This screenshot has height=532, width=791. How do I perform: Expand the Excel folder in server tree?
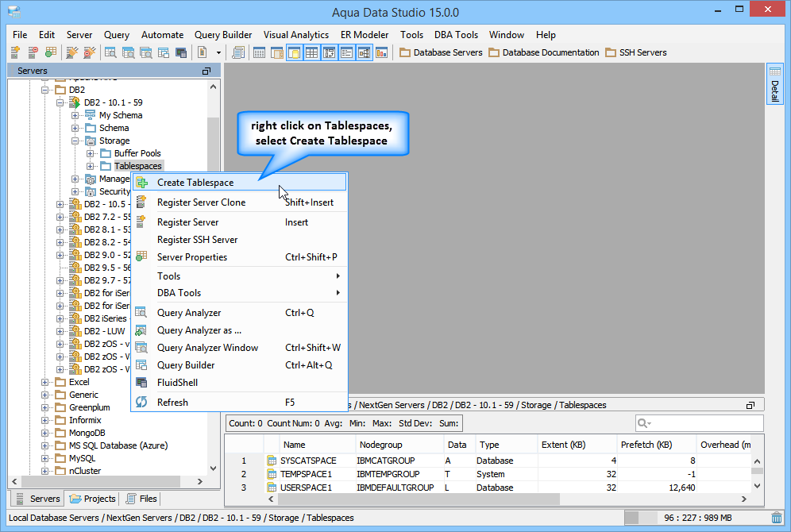click(x=45, y=382)
